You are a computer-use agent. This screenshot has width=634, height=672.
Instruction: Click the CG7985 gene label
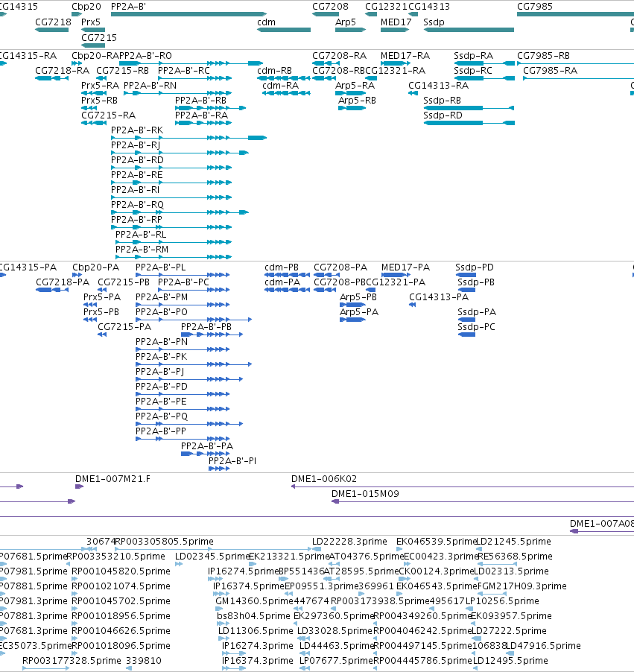tap(535, 7)
